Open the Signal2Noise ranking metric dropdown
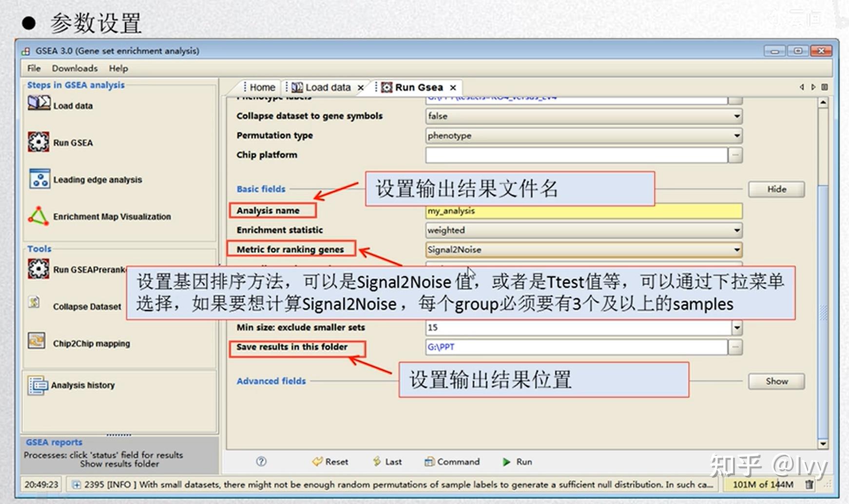This screenshot has height=504, width=849. coord(737,249)
